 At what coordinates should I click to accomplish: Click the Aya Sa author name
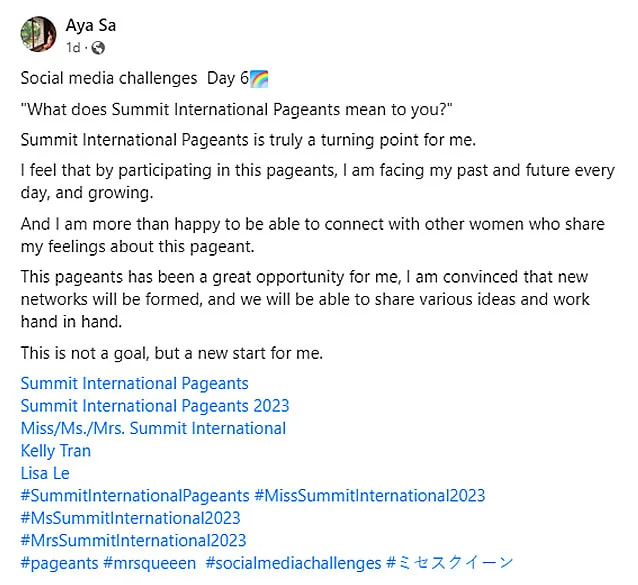(91, 25)
